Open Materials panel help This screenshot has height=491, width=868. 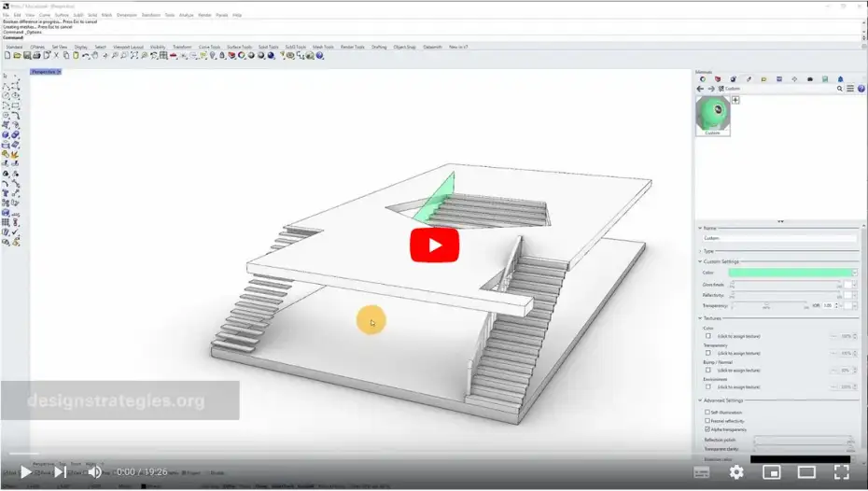click(861, 89)
